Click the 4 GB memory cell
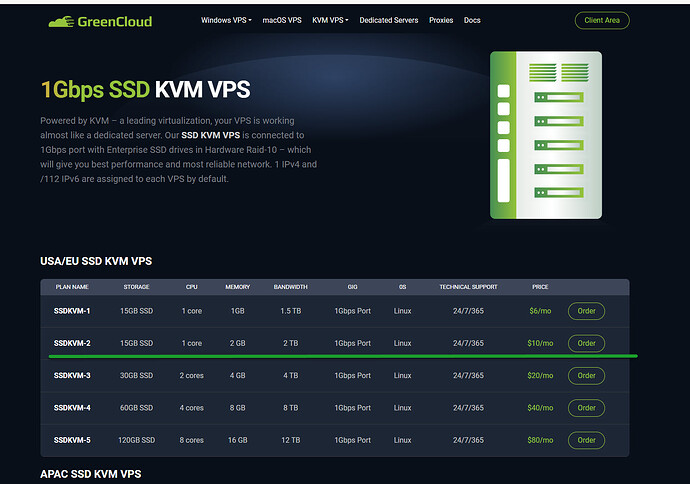The image size is (690, 484). click(x=238, y=376)
